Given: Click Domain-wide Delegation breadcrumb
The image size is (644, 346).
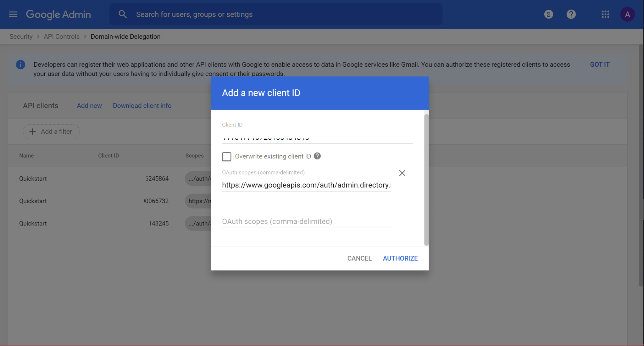Looking at the screenshot, I should click(x=125, y=36).
